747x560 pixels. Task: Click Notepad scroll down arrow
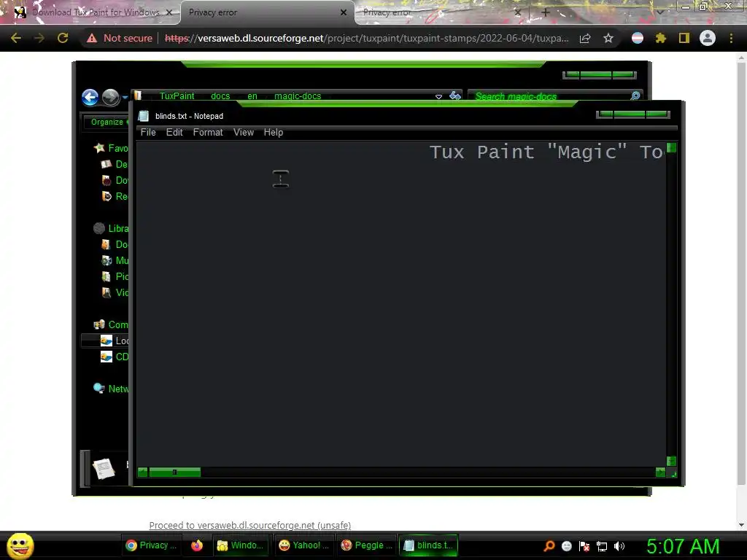pyautogui.click(x=671, y=461)
